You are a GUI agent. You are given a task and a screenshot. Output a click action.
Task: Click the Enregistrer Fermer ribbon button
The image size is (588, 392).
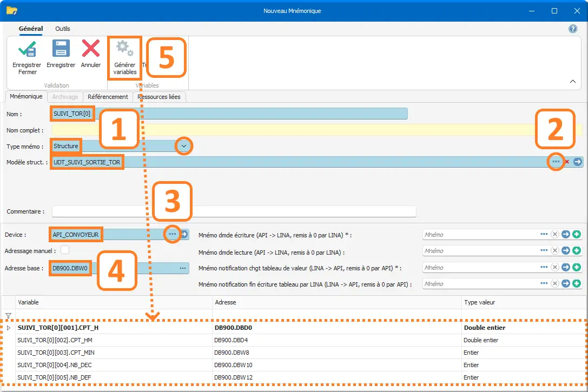(27, 57)
